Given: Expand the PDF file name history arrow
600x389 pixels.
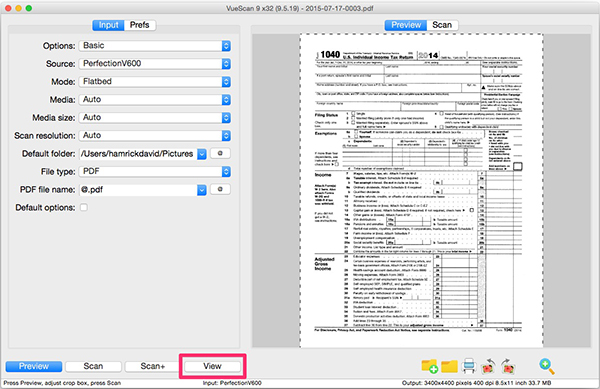Looking at the screenshot, I should tap(202, 190).
